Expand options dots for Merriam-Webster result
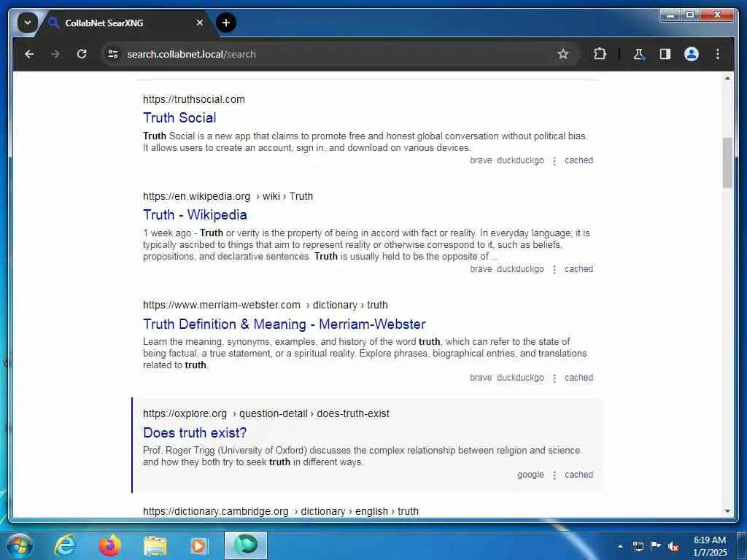 pyautogui.click(x=554, y=378)
